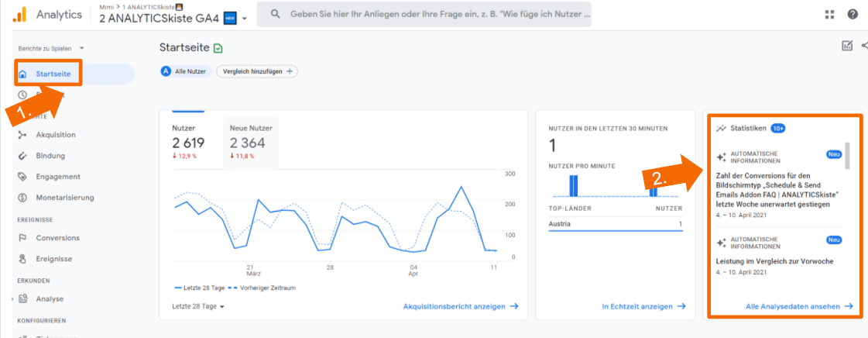Click the Monetarisierung dollar icon
This screenshot has width=868, height=338.
22,197
